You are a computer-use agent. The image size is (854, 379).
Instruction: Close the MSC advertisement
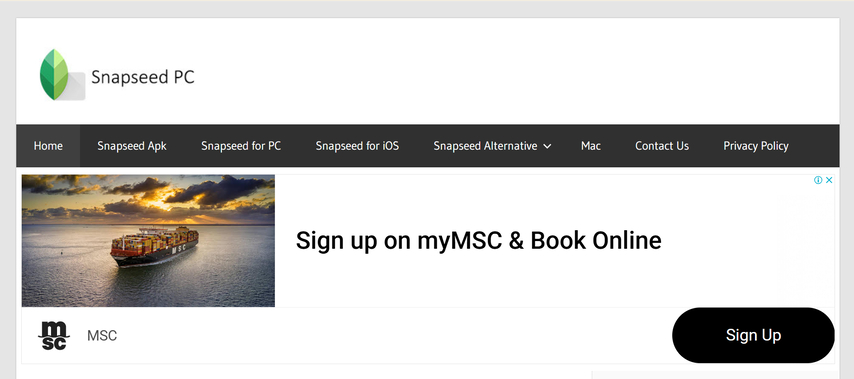[x=829, y=180]
